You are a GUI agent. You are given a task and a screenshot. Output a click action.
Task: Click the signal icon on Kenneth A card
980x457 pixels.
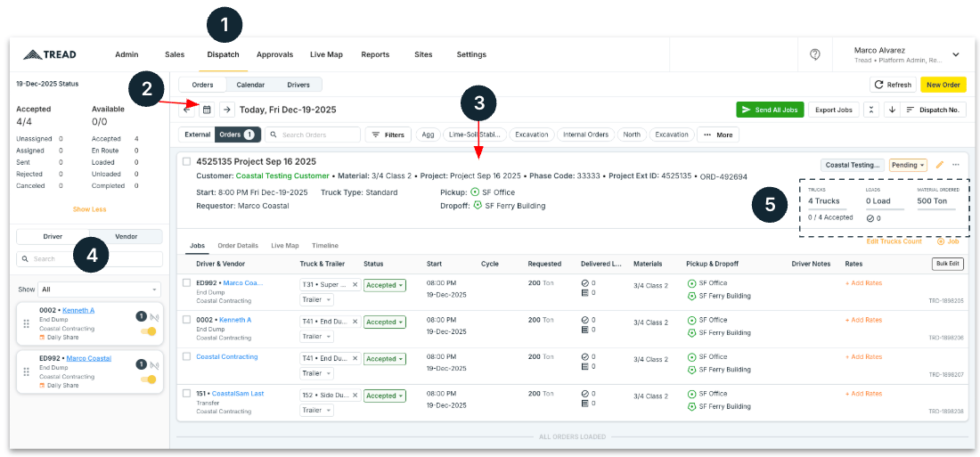click(x=154, y=317)
